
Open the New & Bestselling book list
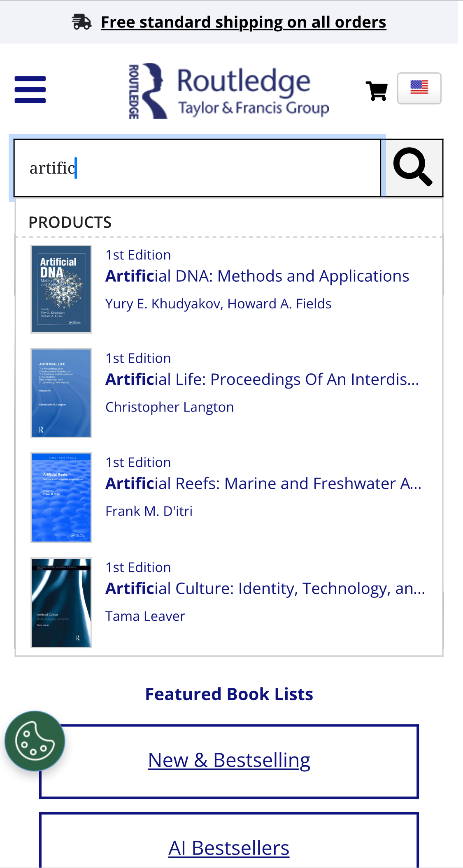229,759
